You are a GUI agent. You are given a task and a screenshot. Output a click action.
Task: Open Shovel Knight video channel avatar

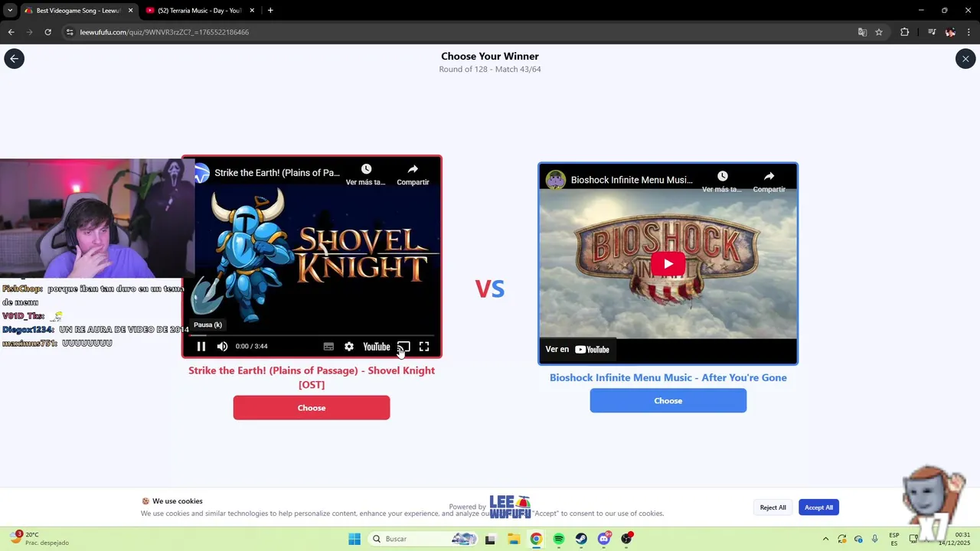[x=201, y=173]
